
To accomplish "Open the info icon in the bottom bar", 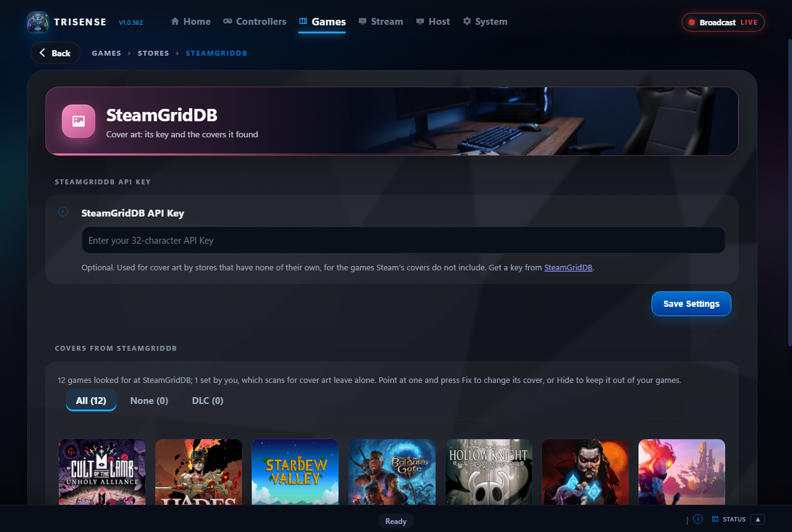I will click(x=698, y=519).
